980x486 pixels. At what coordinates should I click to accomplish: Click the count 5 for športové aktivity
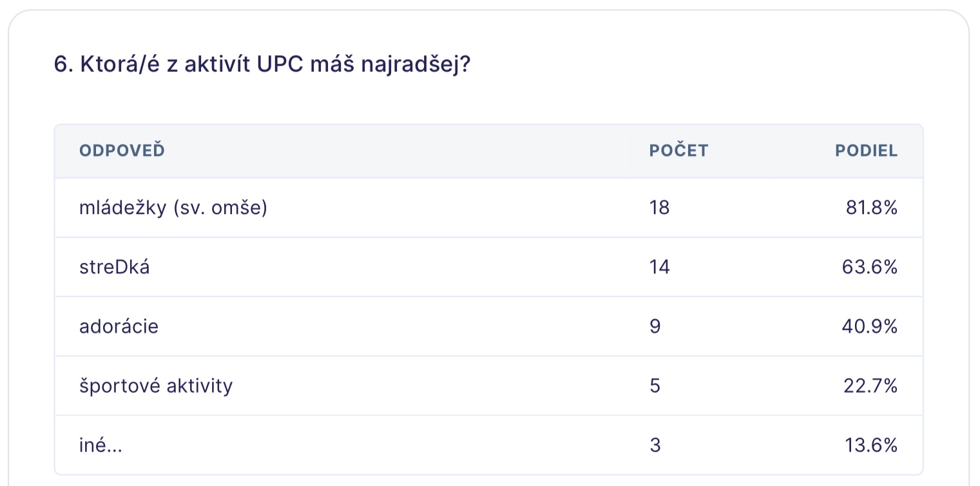click(655, 386)
